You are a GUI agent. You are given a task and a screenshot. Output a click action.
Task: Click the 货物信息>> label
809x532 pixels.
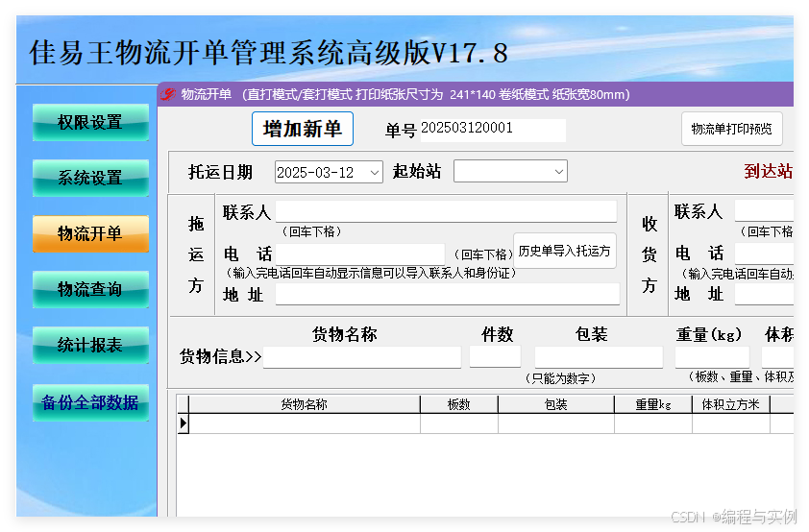tap(220, 356)
